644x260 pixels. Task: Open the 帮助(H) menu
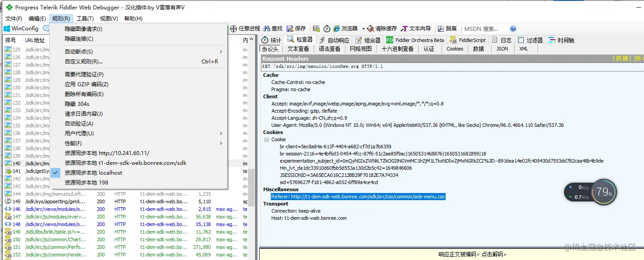(x=133, y=19)
